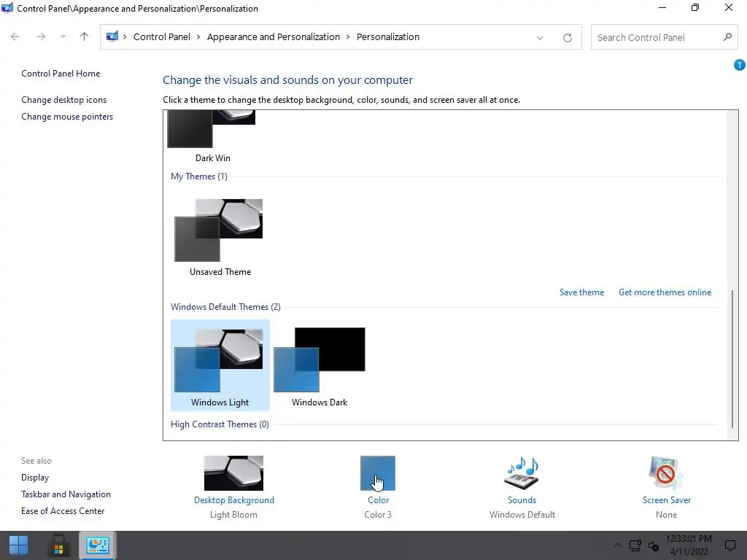Click the High Contrast Themes (0) heading
The height and width of the screenshot is (560, 747).
220,424
